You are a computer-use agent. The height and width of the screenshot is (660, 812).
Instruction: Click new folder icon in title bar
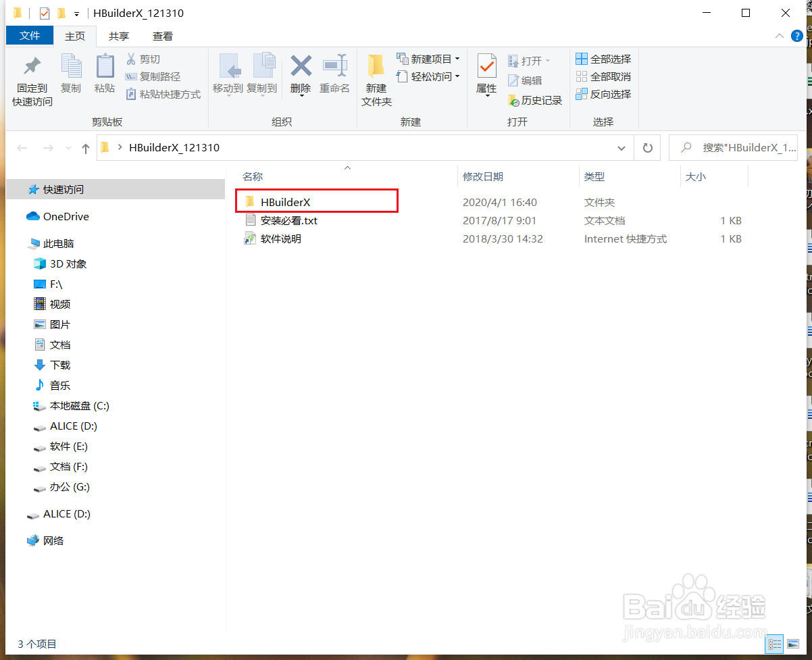coord(61,13)
